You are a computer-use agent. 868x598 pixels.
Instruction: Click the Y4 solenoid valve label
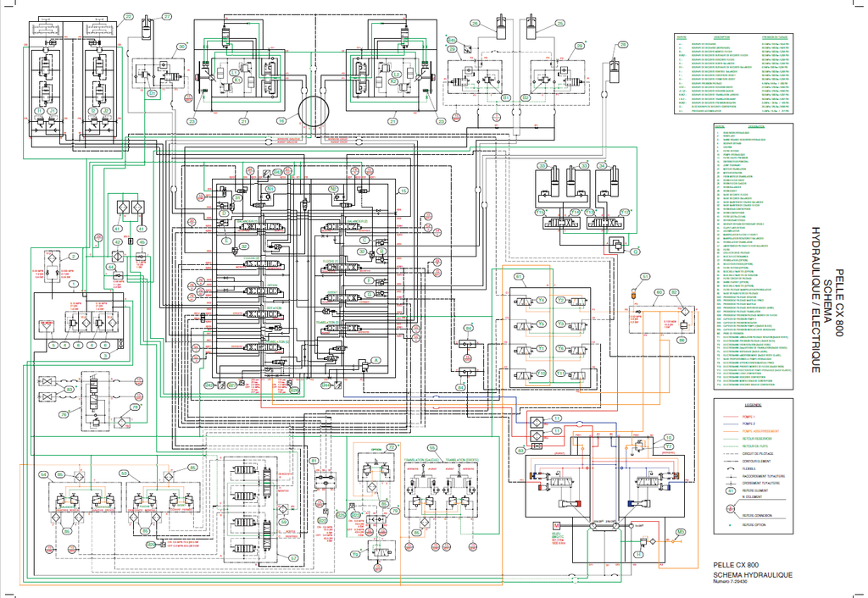pos(542,301)
